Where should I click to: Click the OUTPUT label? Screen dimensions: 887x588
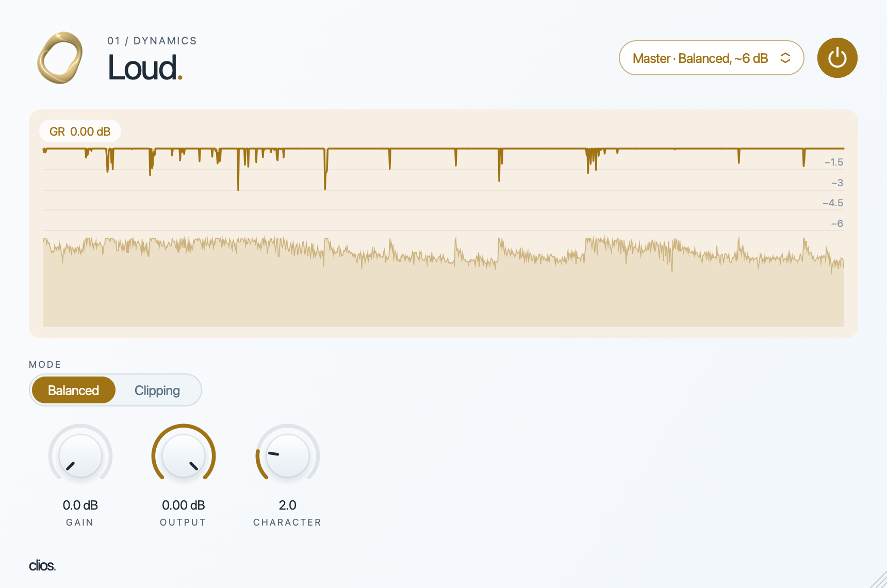pos(183,522)
